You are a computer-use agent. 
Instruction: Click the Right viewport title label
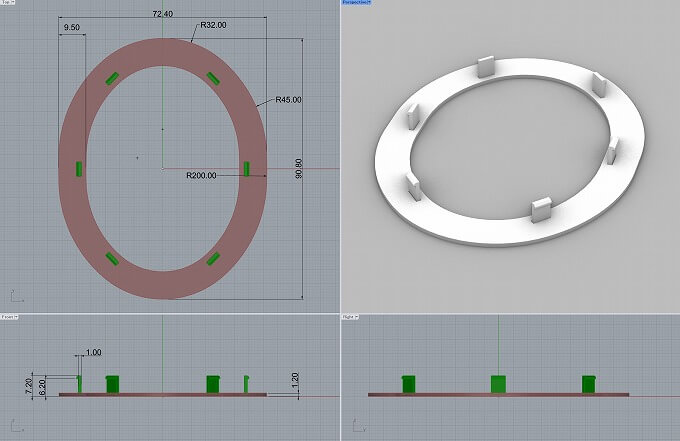point(350,318)
